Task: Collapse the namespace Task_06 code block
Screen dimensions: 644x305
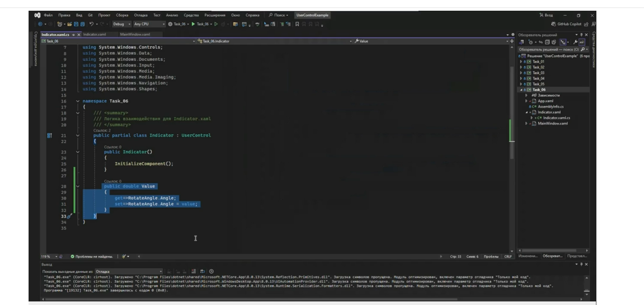Action: coord(78,101)
